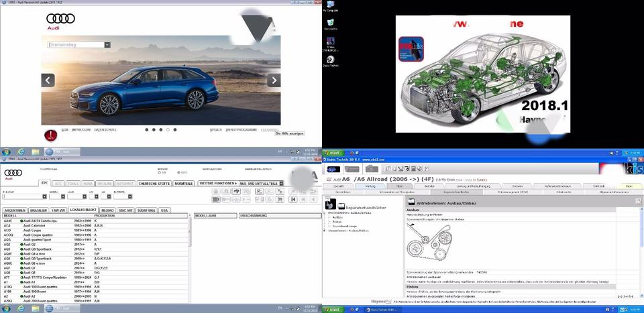Select the fifth carousel dot indicator

pos(175,129)
